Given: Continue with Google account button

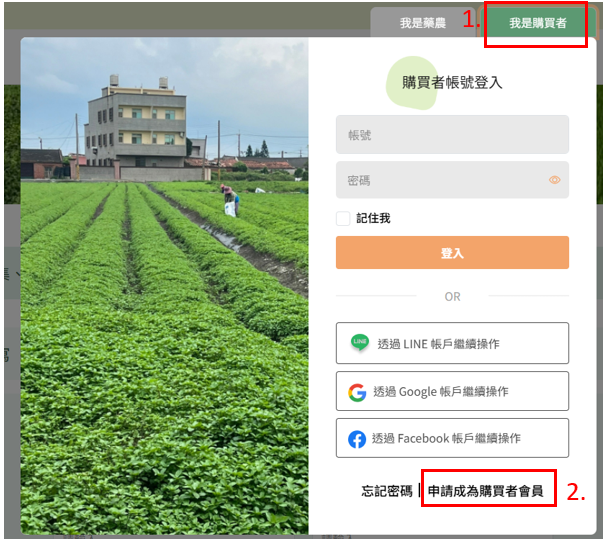Looking at the screenshot, I should tap(452, 391).
